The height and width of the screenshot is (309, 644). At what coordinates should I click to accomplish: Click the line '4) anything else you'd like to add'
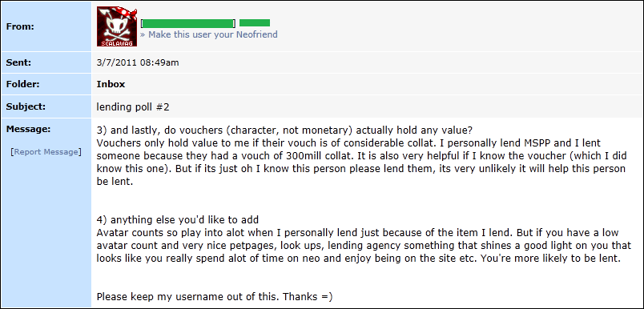tap(178, 219)
